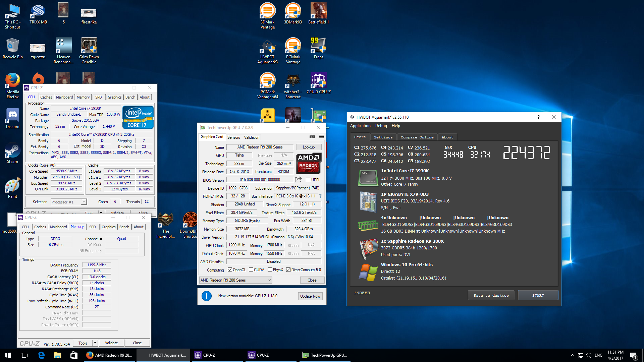The height and width of the screenshot is (362, 644).
Task: Open the 3DMark Vantage desktop icon
Action: point(267,16)
